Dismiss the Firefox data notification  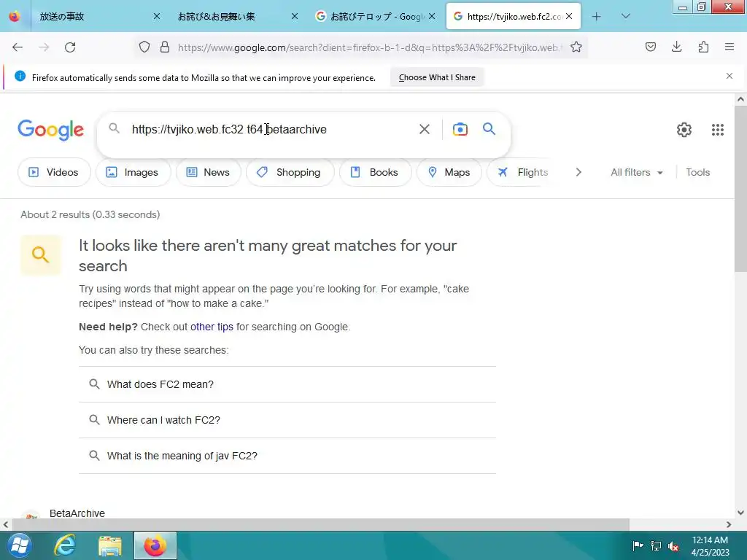[729, 76]
